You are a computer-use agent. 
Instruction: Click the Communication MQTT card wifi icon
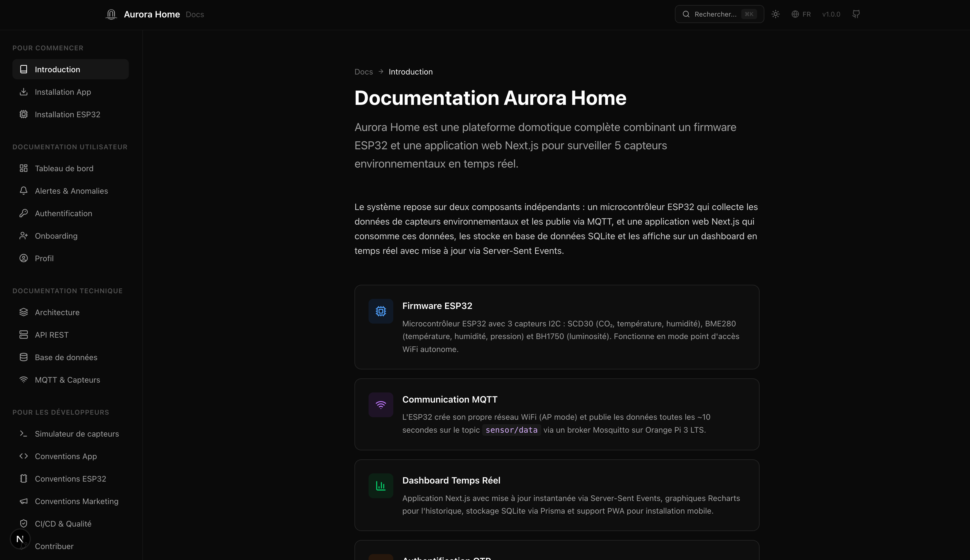(x=381, y=405)
